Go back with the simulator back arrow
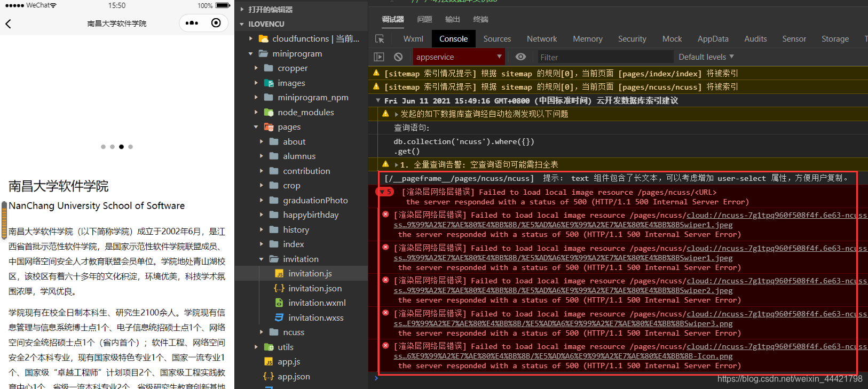 pyautogui.click(x=8, y=23)
